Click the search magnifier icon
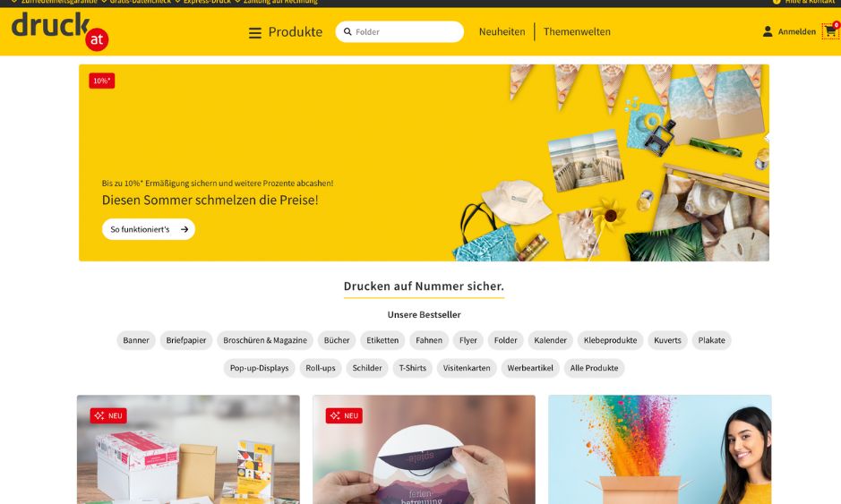The height and width of the screenshot is (504, 841). click(x=348, y=31)
